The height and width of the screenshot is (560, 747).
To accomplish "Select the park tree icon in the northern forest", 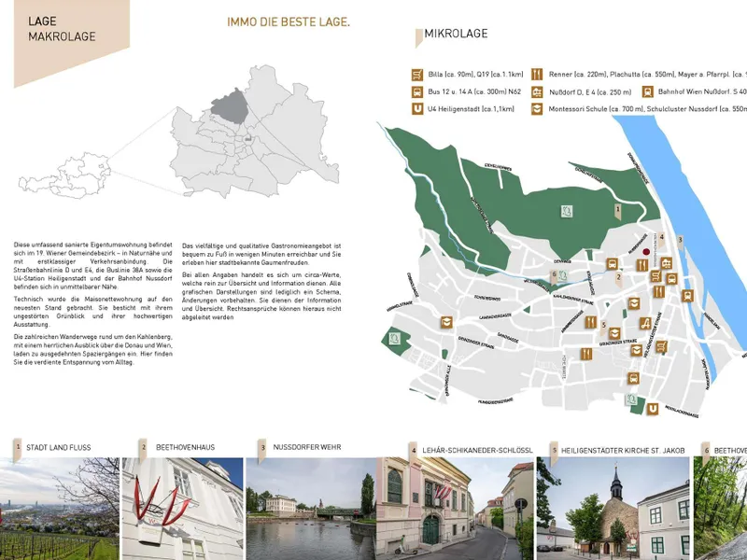I will pos(566,211).
